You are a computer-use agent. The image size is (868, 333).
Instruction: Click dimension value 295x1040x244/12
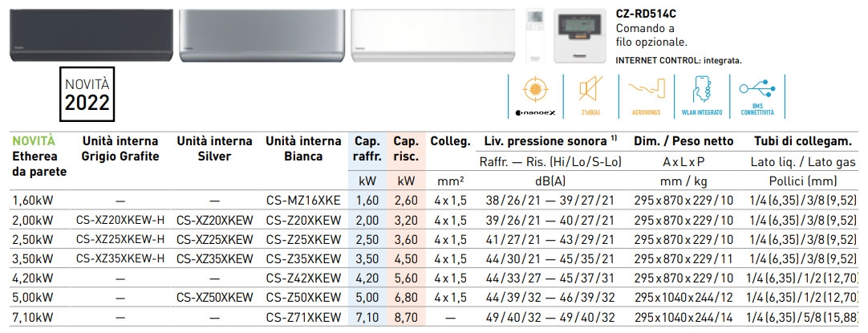(x=683, y=298)
